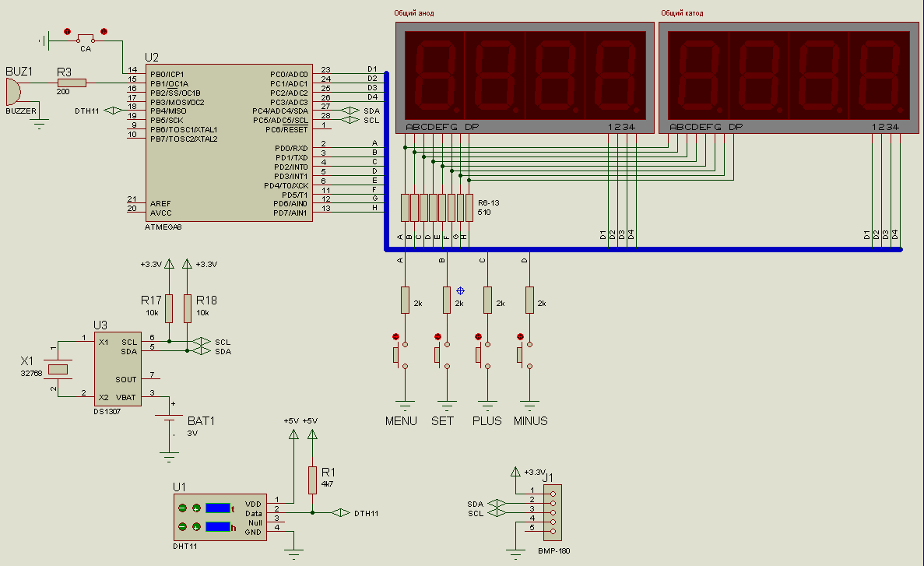Select the R17 10k resistor
This screenshot has width=924, height=566.
(x=169, y=308)
